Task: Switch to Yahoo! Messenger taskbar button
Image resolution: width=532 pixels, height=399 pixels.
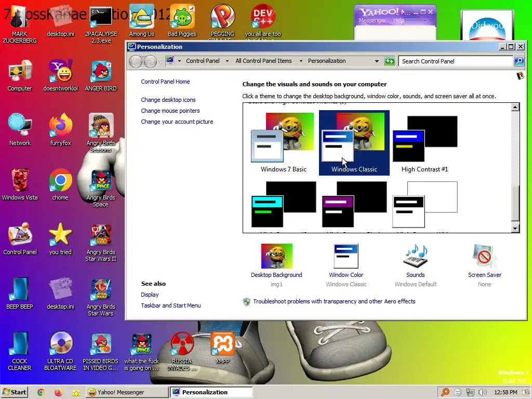Action: pyautogui.click(x=127, y=392)
